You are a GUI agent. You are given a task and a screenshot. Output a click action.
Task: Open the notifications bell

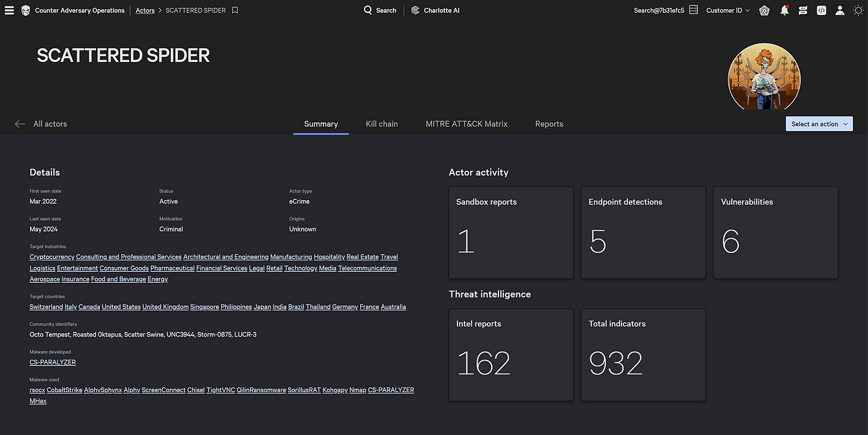click(x=784, y=10)
